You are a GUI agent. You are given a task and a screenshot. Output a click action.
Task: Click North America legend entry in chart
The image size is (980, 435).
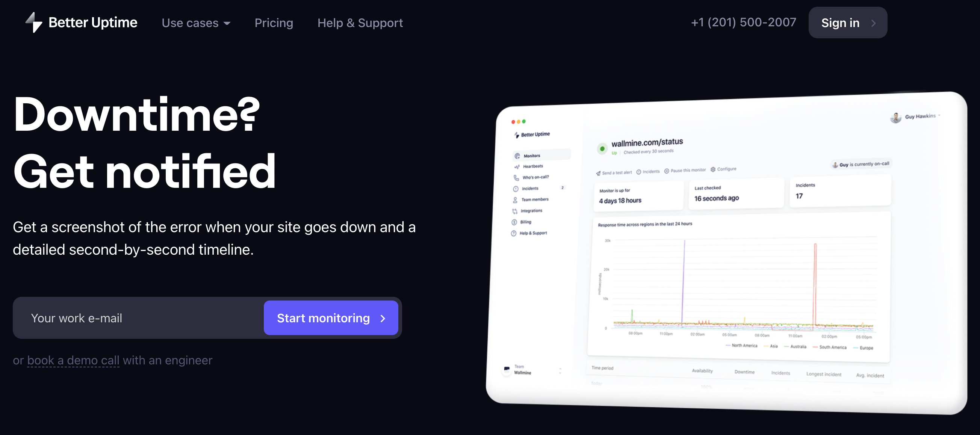[741, 345]
